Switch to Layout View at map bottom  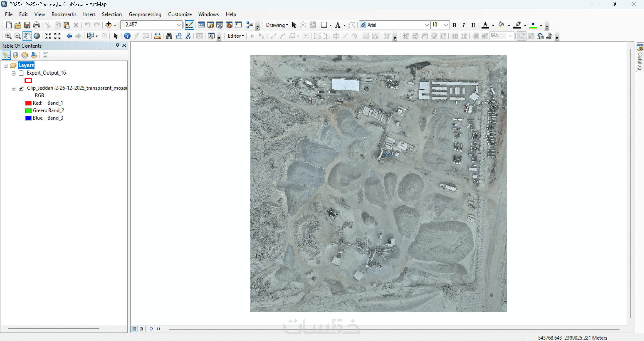point(141,329)
